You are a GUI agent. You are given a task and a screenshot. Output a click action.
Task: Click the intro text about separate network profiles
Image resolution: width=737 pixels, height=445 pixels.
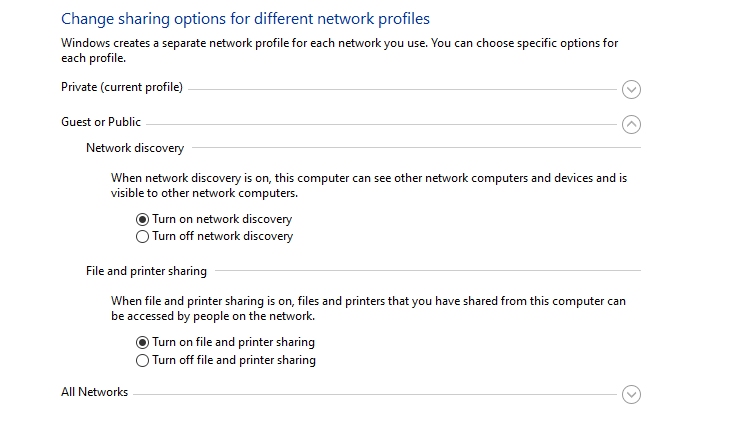(340, 50)
